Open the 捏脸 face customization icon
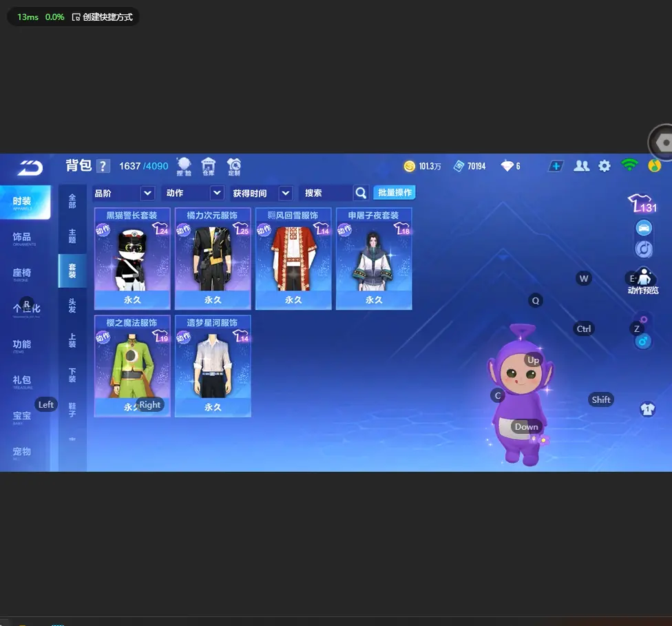Viewport: 672px width, 626px height. tap(185, 167)
